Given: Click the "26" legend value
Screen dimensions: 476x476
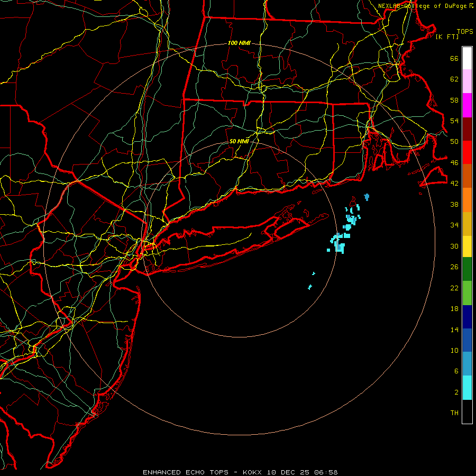Looking at the screenshot, I should point(454,267).
